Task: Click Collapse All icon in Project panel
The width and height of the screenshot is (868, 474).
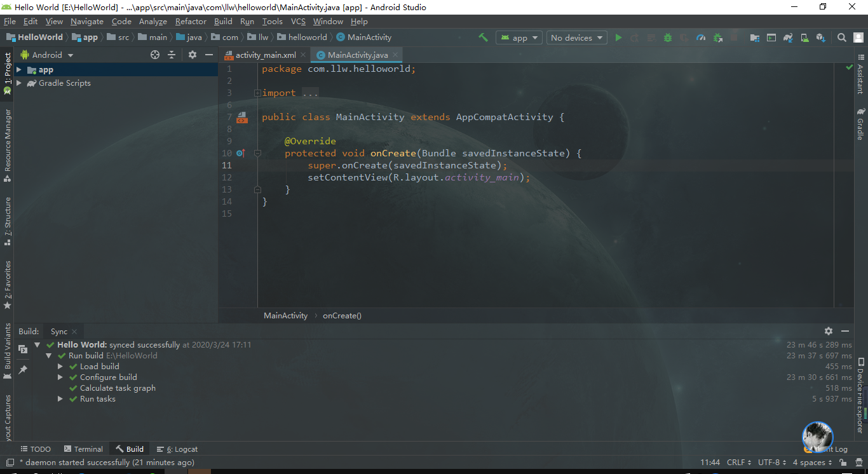Action: pyautogui.click(x=172, y=55)
